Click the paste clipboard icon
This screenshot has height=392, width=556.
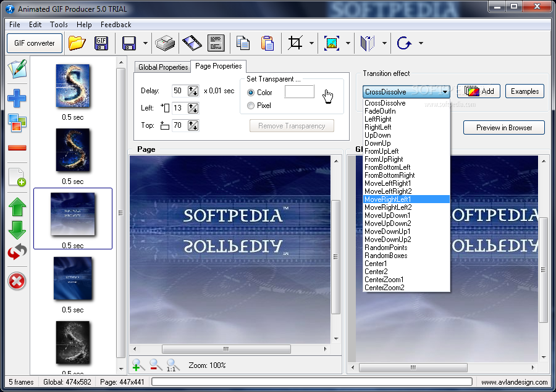[x=267, y=43]
